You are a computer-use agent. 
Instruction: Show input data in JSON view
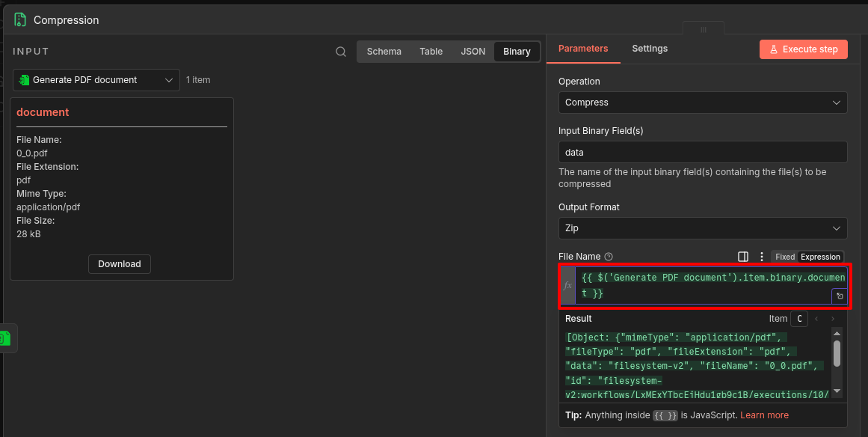click(x=473, y=52)
